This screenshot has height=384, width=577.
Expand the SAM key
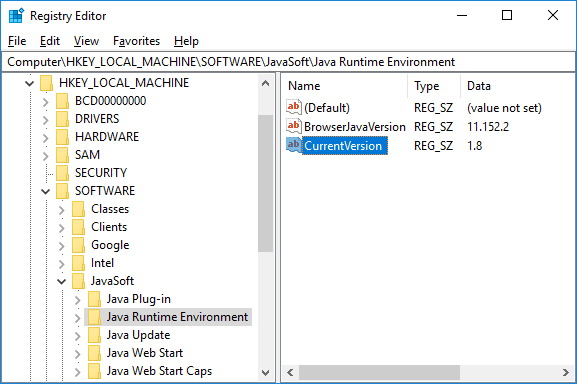[x=46, y=156]
